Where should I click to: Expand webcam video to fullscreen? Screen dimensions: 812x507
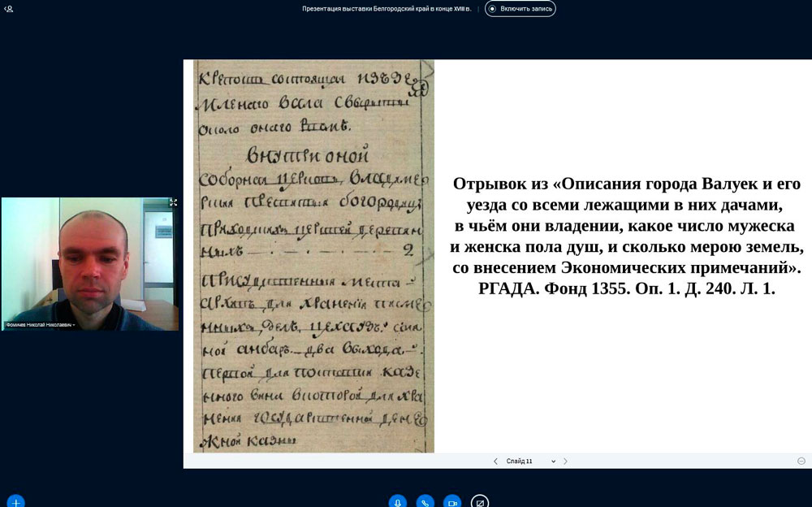click(173, 202)
